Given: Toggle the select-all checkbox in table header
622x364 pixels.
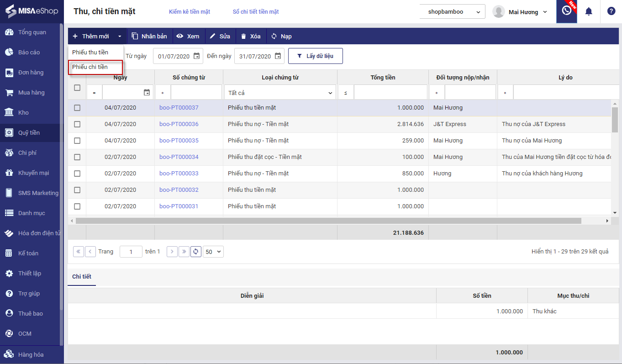Looking at the screenshot, I should click(77, 88).
